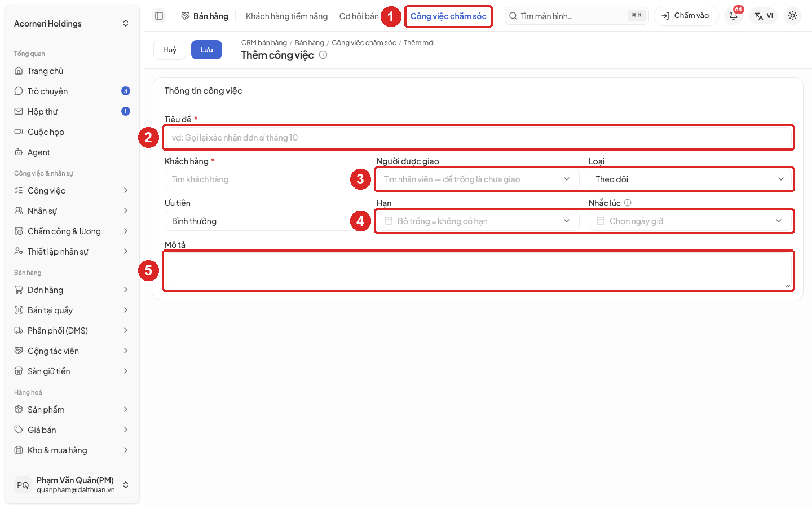812x508 pixels.
Task: Switch to Khách hàng tiềm năng tab
Action: 286,16
